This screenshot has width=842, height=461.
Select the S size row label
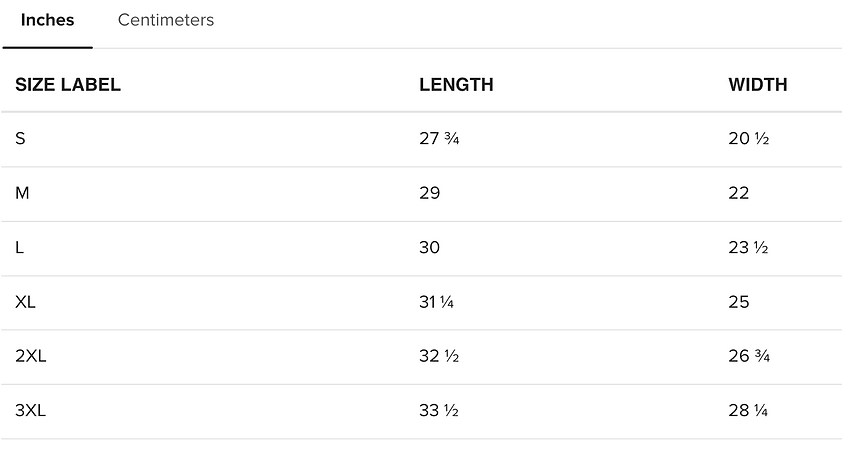coord(20,139)
